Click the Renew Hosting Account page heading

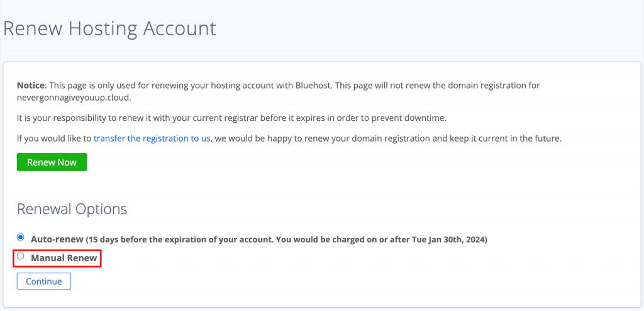click(110, 28)
